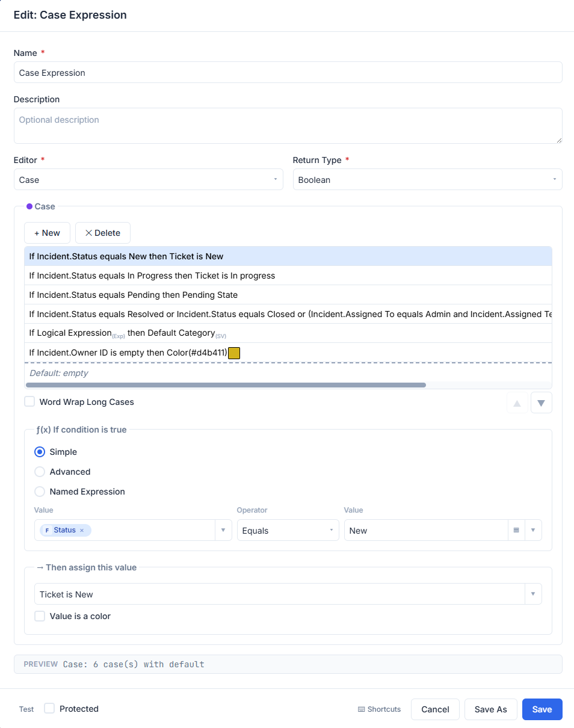
Task: Click the F field icon in Status chip
Action: 47,530
